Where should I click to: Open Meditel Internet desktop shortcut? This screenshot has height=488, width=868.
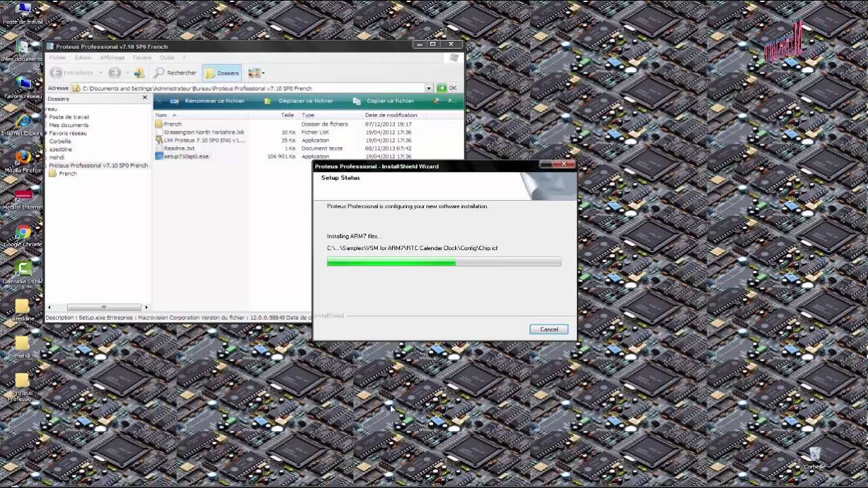[x=22, y=199]
